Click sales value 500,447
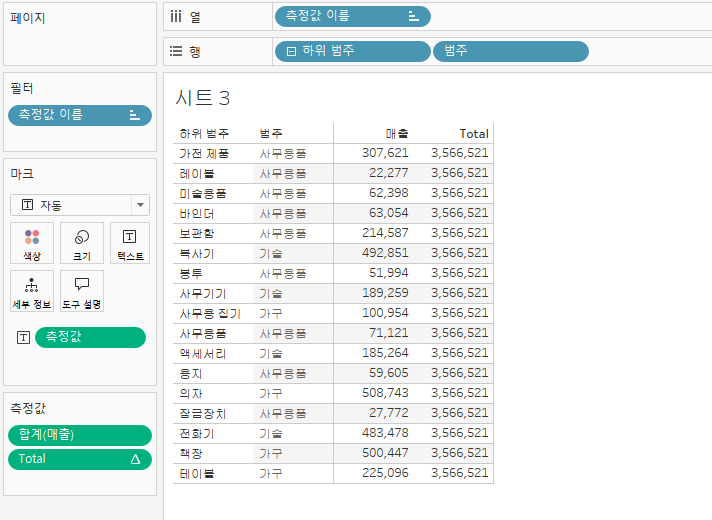Image resolution: width=712 pixels, height=520 pixels. coord(385,452)
